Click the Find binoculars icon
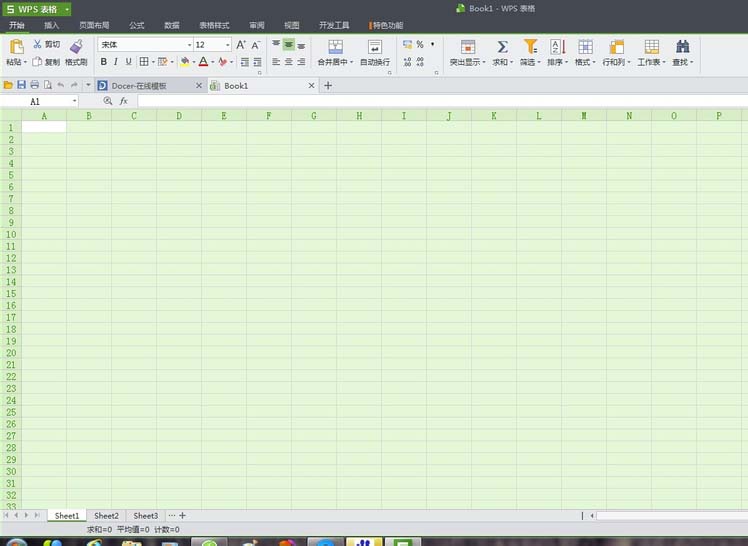The width and height of the screenshot is (748, 546). (x=682, y=47)
